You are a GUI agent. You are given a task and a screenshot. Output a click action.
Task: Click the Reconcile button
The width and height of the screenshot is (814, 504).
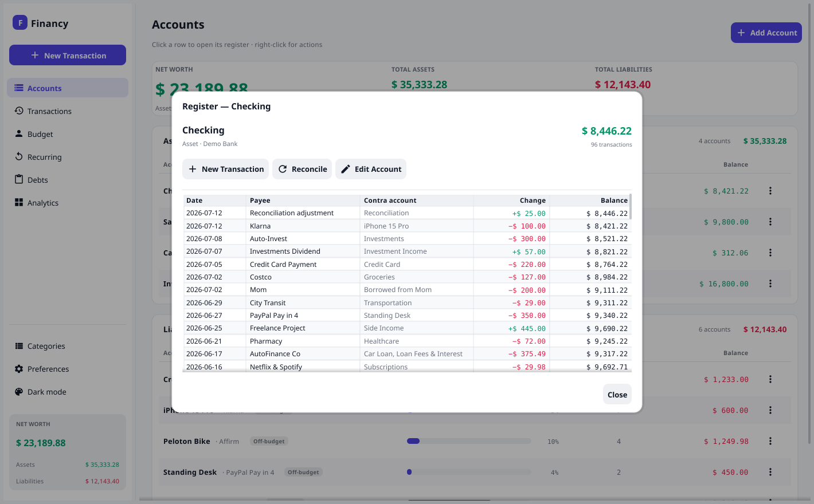point(302,169)
